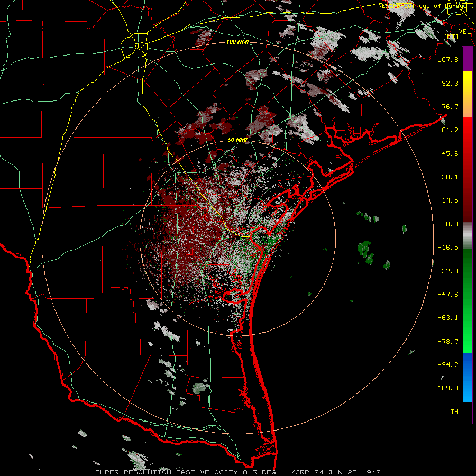Click the -63.1 legend value
The height and width of the screenshot is (476, 476).
pyautogui.click(x=448, y=318)
